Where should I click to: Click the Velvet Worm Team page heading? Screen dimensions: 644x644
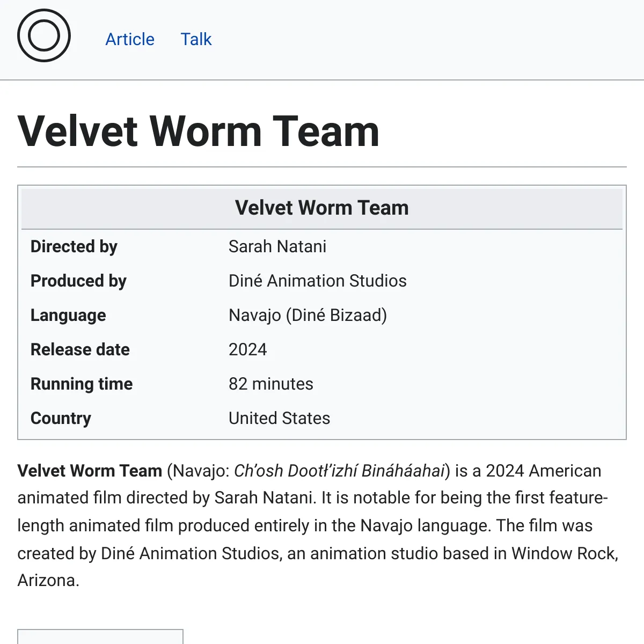(199, 131)
